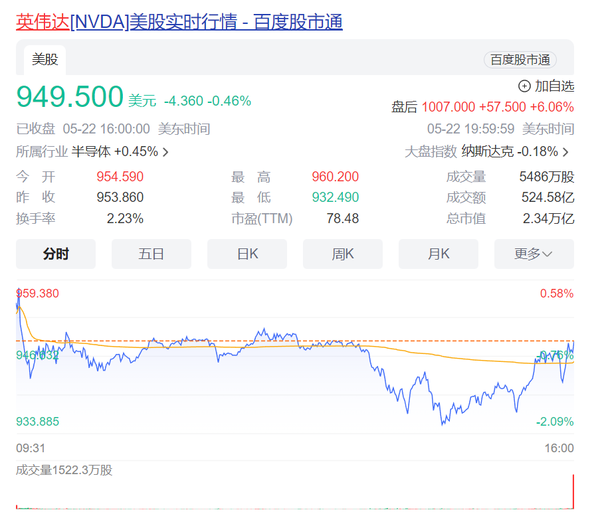Switch to the 月K chart tab

tap(439, 254)
